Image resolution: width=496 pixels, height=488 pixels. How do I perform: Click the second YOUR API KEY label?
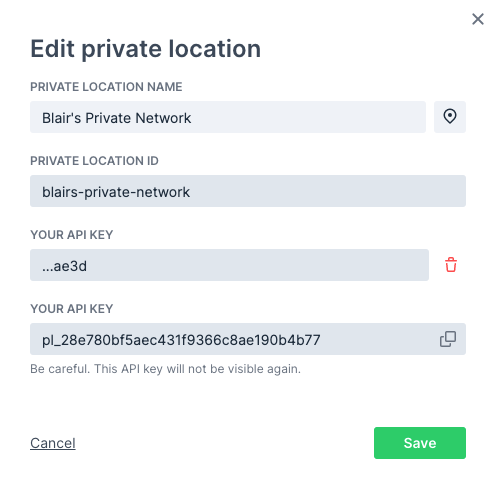coord(72,309)
